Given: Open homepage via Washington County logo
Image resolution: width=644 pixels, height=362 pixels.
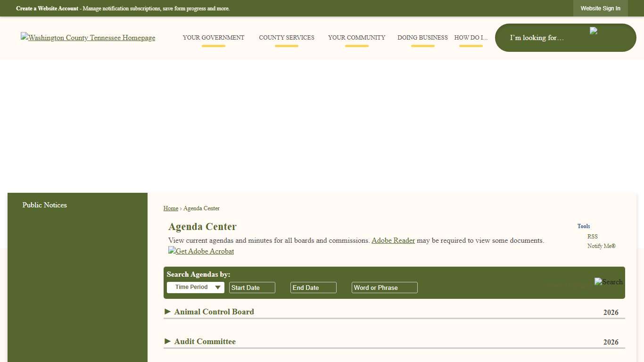Looking at the screenshot, I should point(88,38).
